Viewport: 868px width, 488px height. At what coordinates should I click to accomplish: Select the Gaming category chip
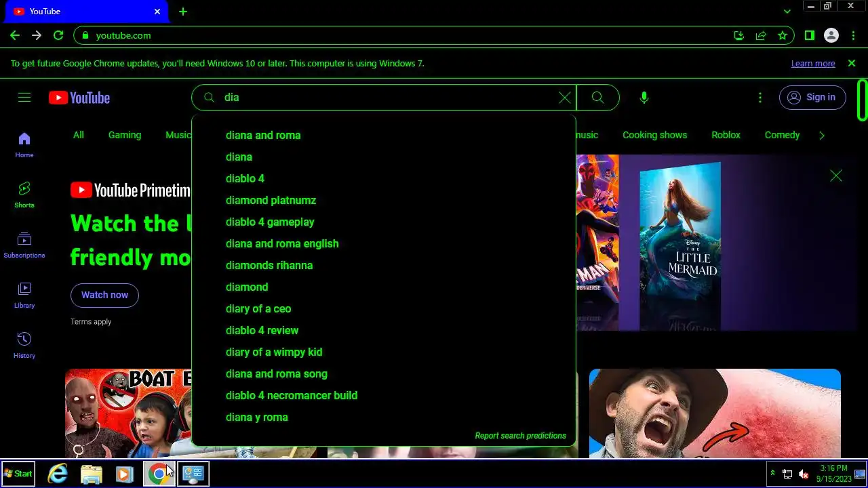125,135
